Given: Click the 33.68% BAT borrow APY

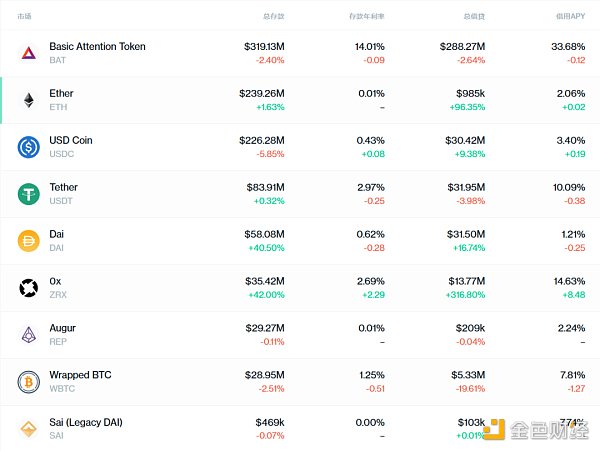Looking at the screenshot, I should click(568, 47).
